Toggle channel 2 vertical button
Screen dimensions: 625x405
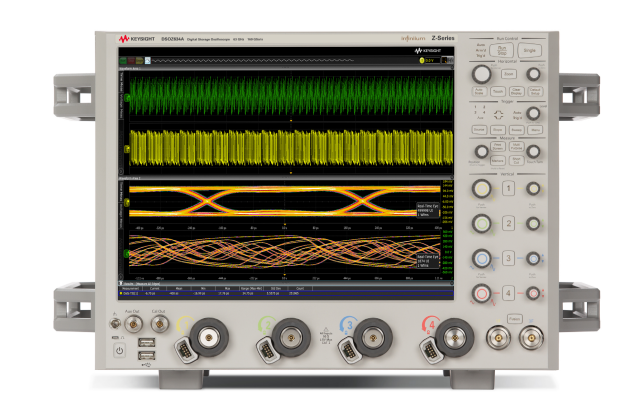(x=509, y=223)
